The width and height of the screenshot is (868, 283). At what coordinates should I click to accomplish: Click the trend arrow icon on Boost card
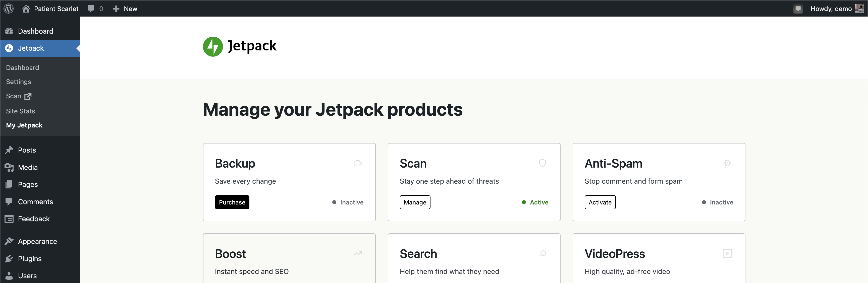[x=357, y=253]
